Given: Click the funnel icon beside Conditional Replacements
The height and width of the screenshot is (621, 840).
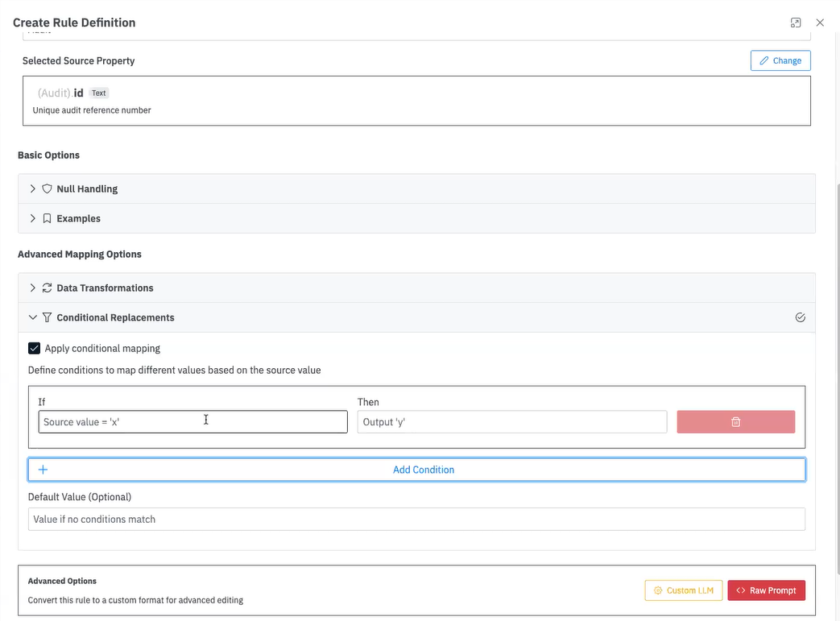Looking at the screenshot, I should point(47,317).
